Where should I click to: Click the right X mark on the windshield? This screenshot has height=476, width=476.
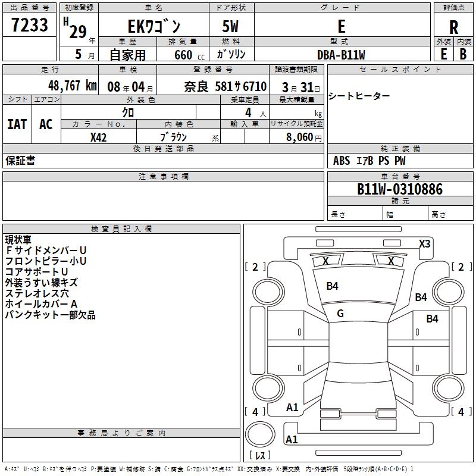click(x=391, y=261)
